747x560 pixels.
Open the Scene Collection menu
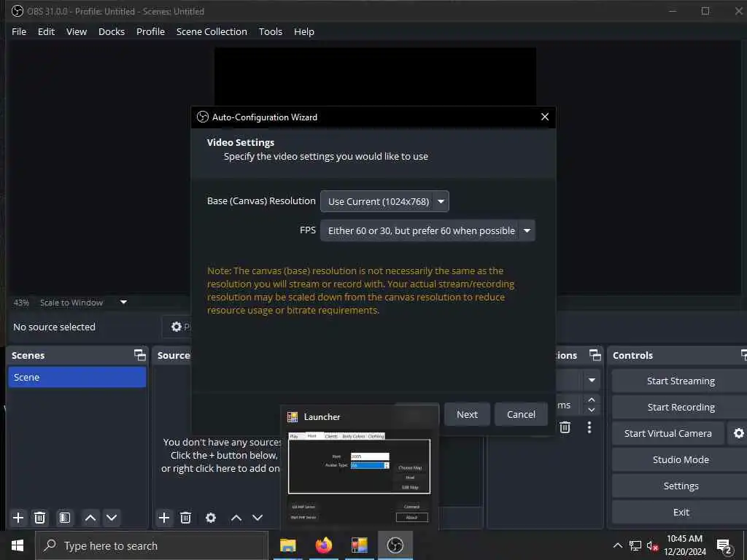[212, 31]
